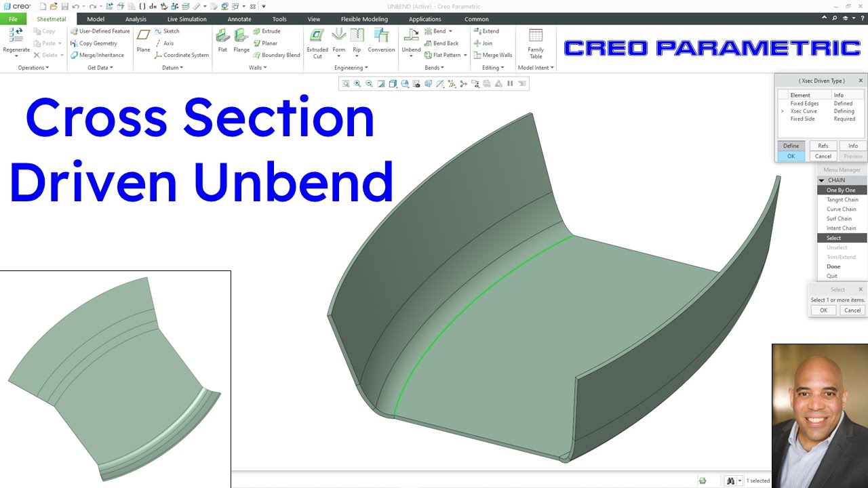Click the Extend editing tool

click(486, 31)
